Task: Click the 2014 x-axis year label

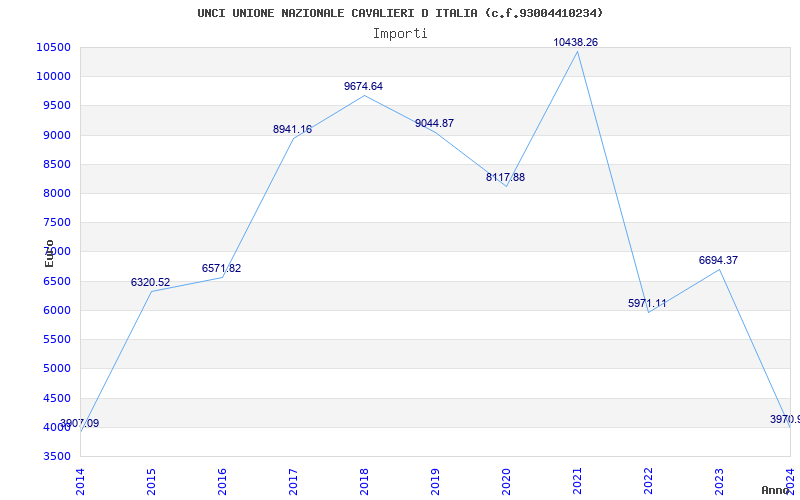Action: point(80,481)
